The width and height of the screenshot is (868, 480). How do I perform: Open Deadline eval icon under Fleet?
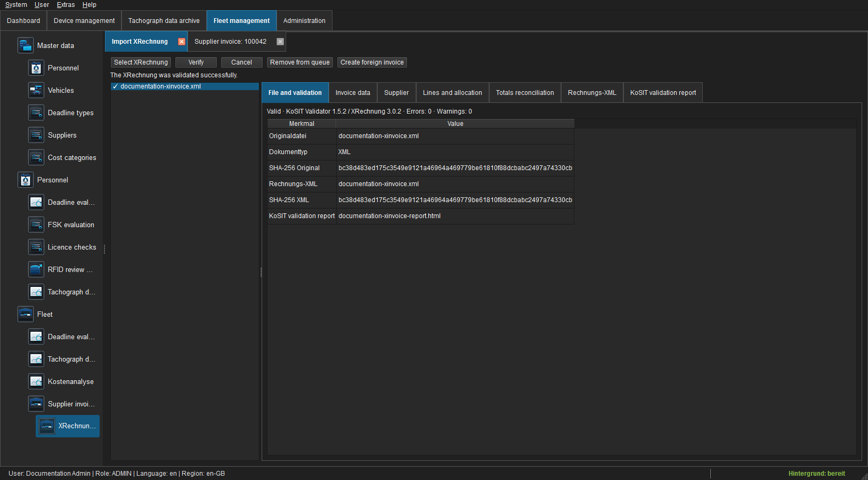pyautogui.click(x=36, y=337)
